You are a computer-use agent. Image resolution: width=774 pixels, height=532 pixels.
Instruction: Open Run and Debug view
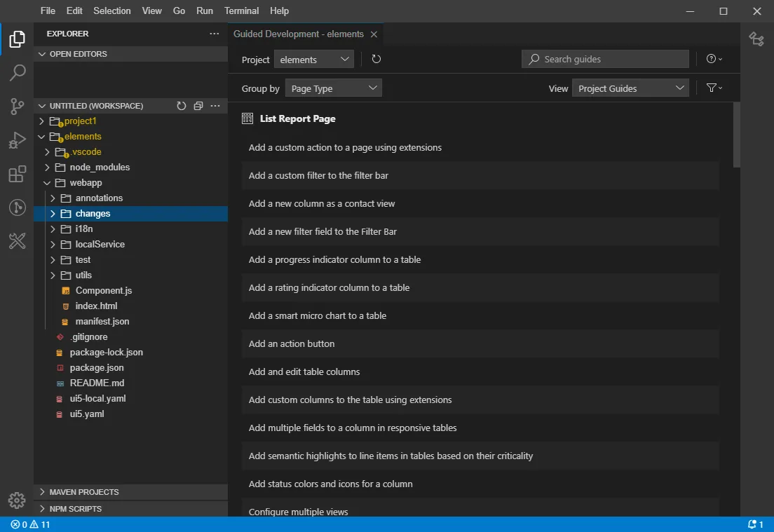tap(17, 140)
